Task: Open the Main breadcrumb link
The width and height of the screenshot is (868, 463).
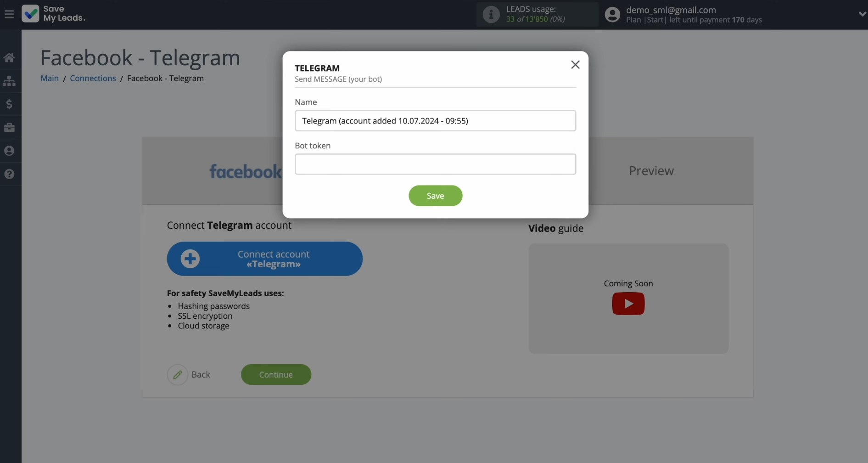Action: tap(50, 78)
